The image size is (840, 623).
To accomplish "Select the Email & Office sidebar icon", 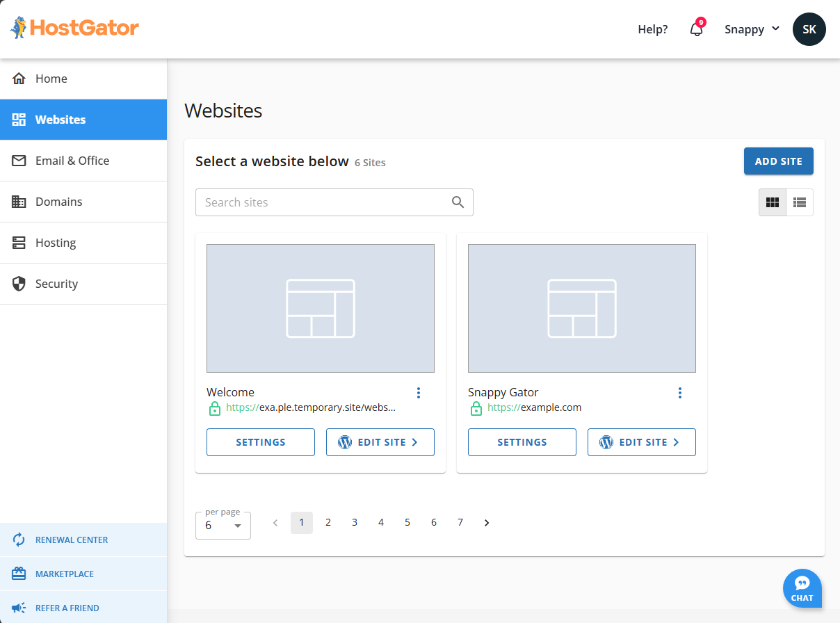I will click(x=19, y=161).
